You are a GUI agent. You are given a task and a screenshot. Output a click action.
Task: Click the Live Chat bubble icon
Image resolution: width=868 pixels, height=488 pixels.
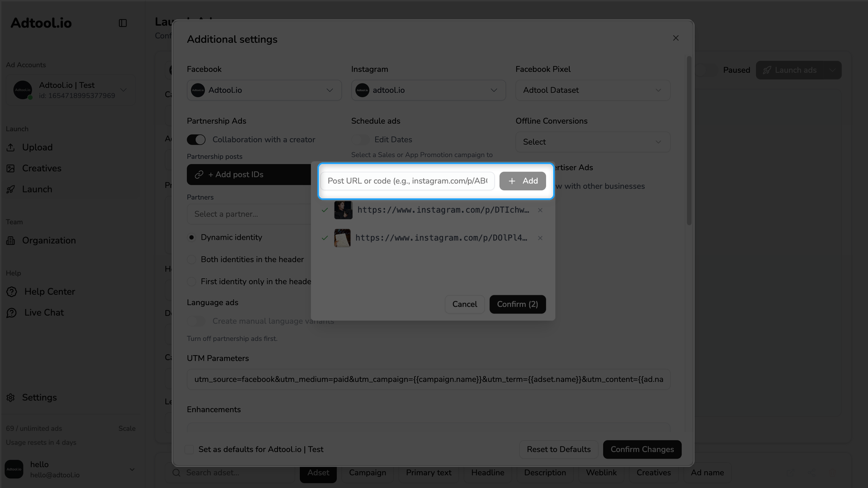[x=12, y=313]
